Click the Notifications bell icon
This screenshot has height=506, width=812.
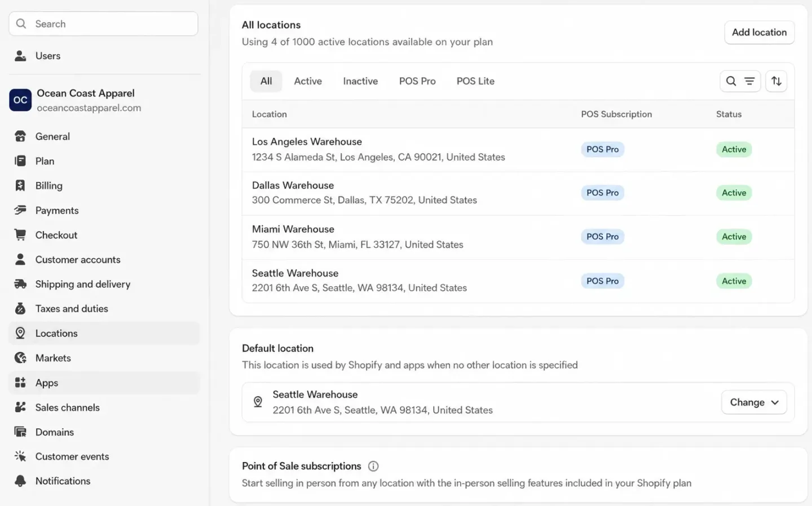20,481
